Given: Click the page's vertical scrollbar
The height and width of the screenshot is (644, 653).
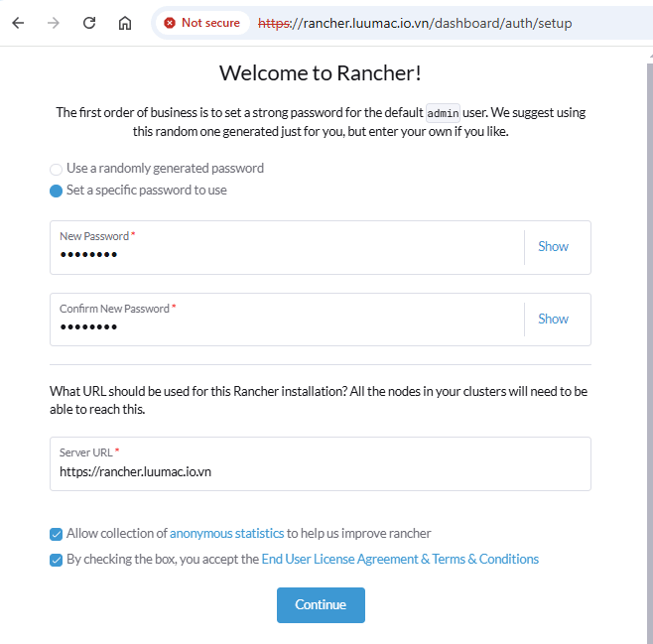Looking at the screenshot, I should [650, 349].
